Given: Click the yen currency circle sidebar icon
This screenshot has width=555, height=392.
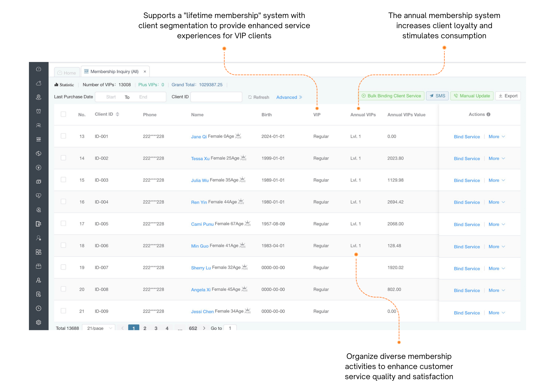Looking at the screenshot, I should coord(39,167).
